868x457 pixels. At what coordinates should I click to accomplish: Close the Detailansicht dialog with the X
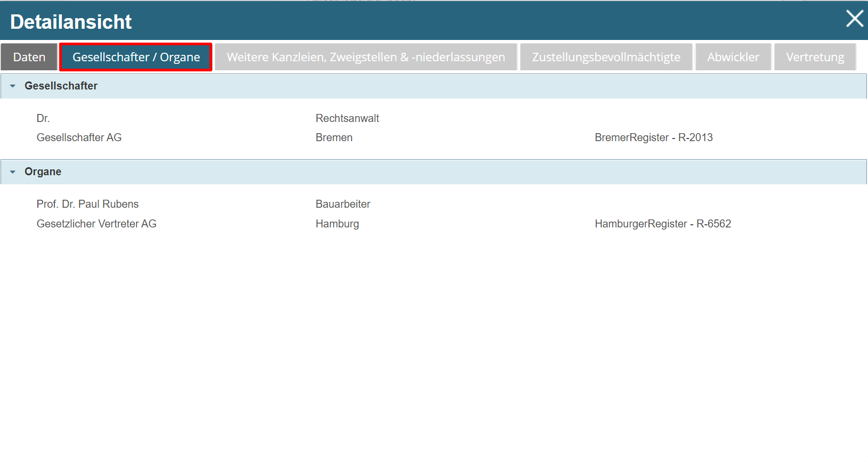[854, 19]
